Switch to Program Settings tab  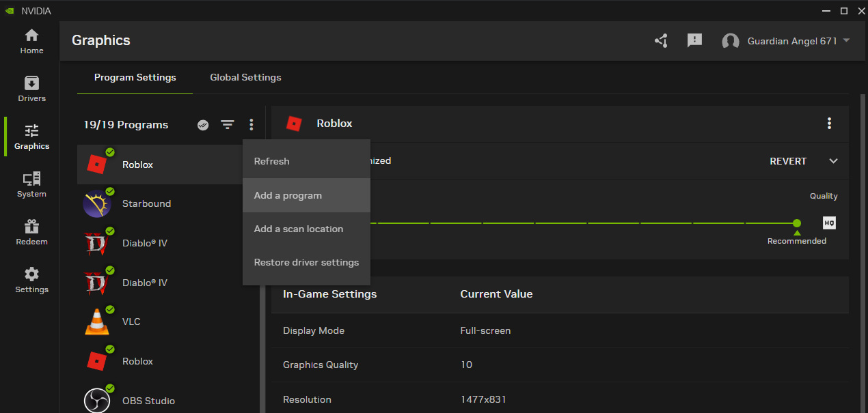pos(135,77)
